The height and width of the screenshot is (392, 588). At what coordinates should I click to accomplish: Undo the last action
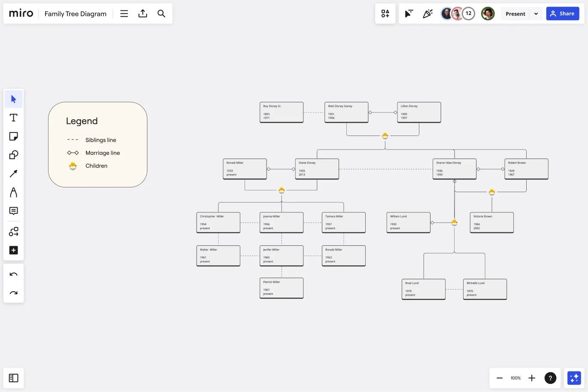(14, 274)
